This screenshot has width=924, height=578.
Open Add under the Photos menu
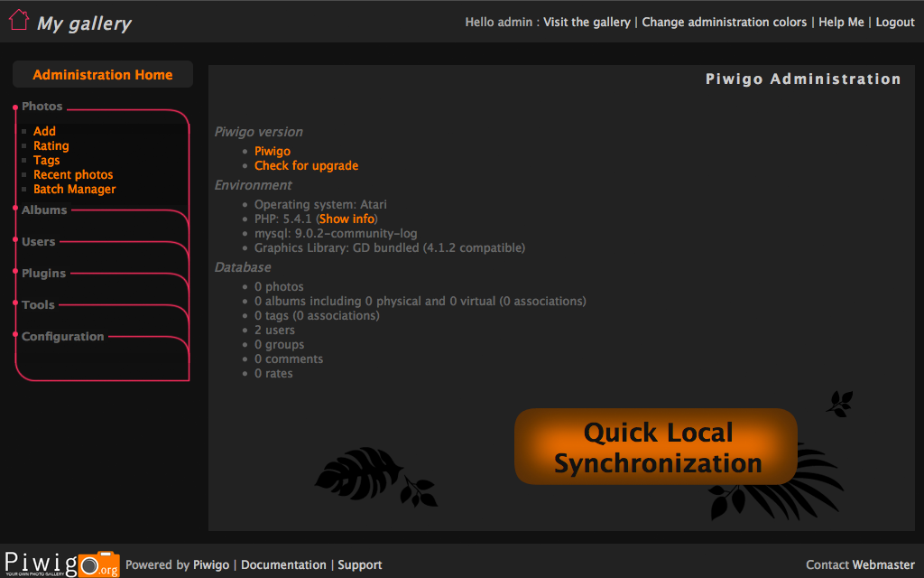pyautogui.click(x=44, y=132)
